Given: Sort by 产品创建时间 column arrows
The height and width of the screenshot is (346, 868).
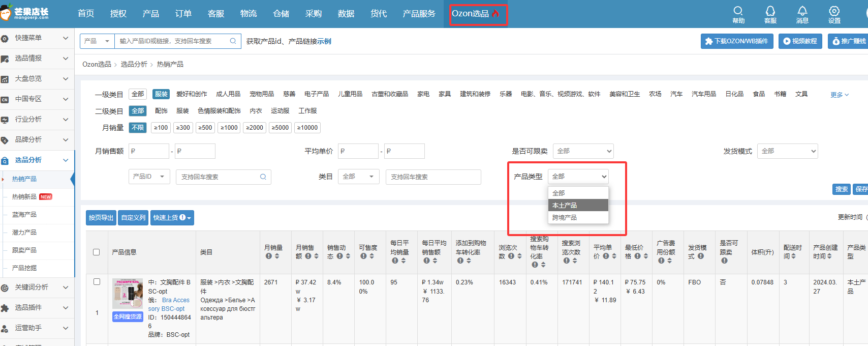Looking at the screenshot, I should [x=829, y=256].
